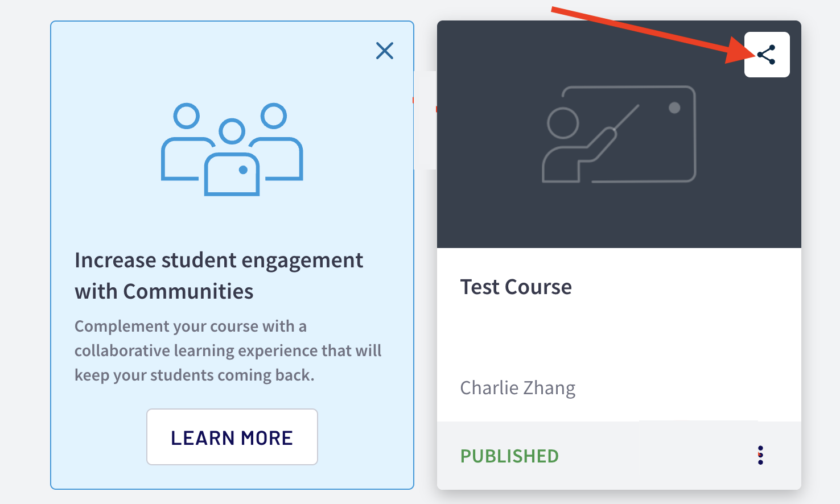Viewport: 840px width, 504px height.
Task: Dismiss the Communities promo with the X
Action: (x=385, y=51)
